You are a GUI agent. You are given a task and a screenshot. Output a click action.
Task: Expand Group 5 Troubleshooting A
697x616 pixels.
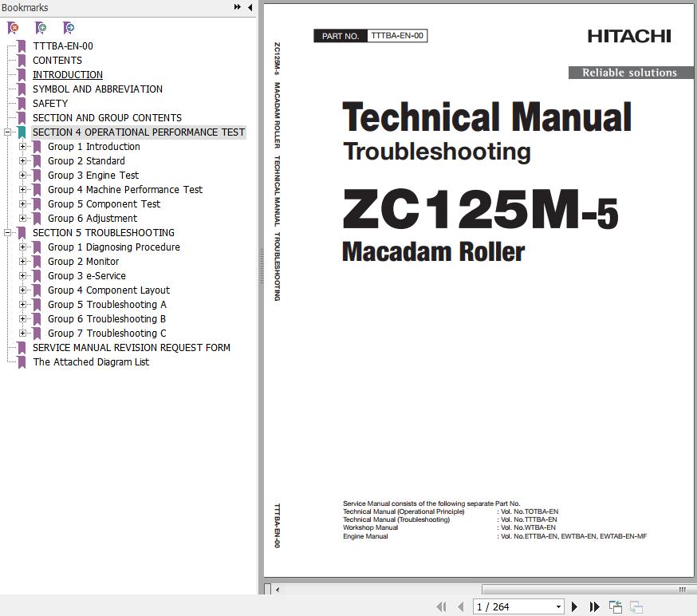click(22, 304)
